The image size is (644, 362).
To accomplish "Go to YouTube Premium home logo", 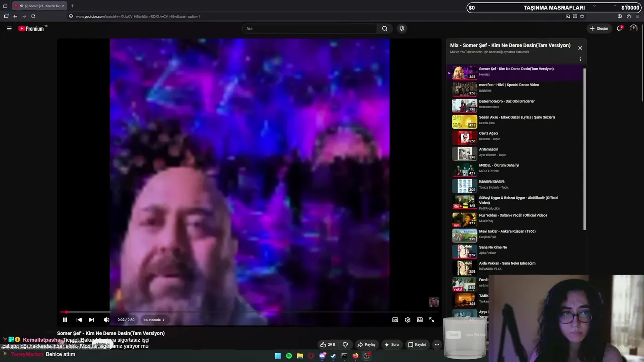I will pyautogui.click(x=32, y=29).
